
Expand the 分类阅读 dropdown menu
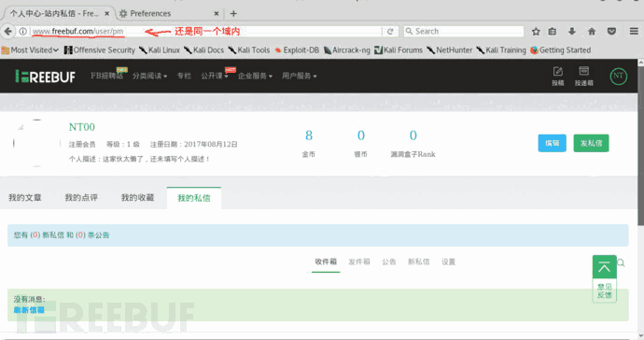tap(149, 76)
